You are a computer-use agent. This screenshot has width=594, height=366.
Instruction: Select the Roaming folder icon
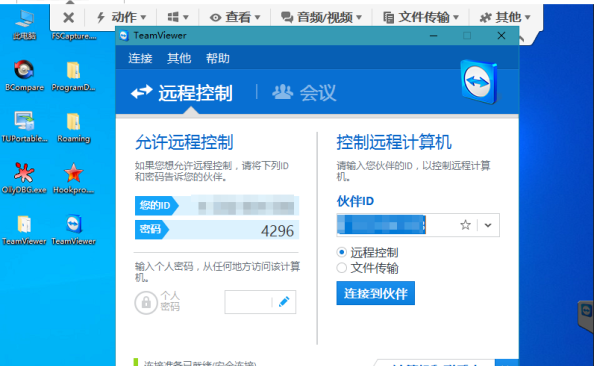[x=73, y=127]
